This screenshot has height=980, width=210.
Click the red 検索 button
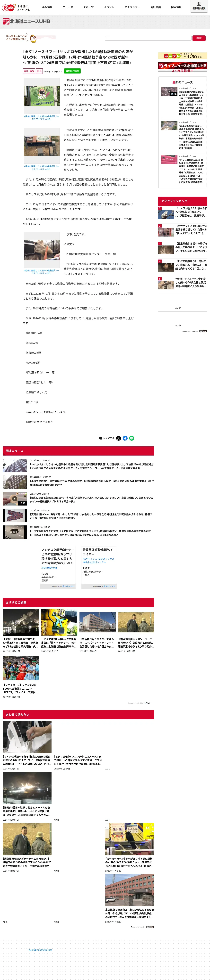click(199, 38)
